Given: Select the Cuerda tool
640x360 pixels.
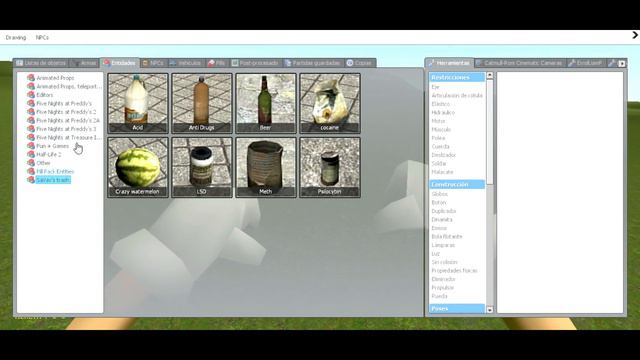Looking at the screenshot, I should 440,146.
